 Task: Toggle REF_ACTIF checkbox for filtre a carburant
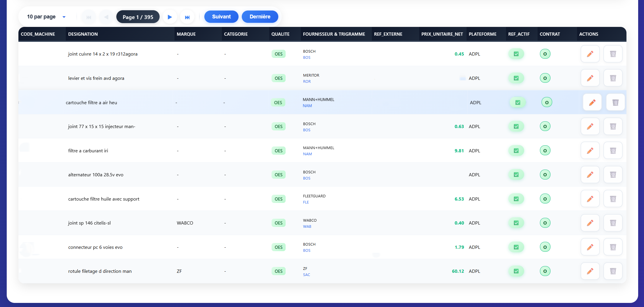pyautogui.click(x=516, y=151)
